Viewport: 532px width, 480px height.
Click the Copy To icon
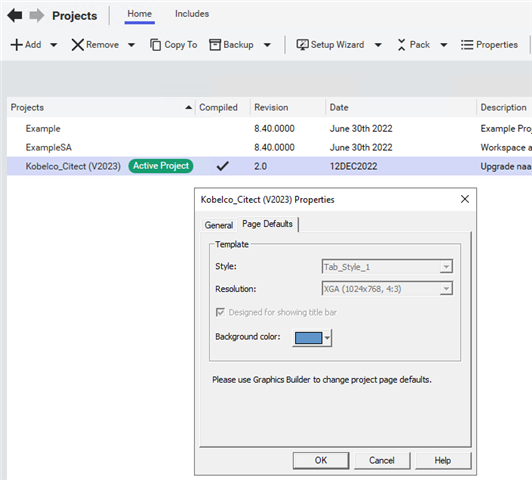155,45
